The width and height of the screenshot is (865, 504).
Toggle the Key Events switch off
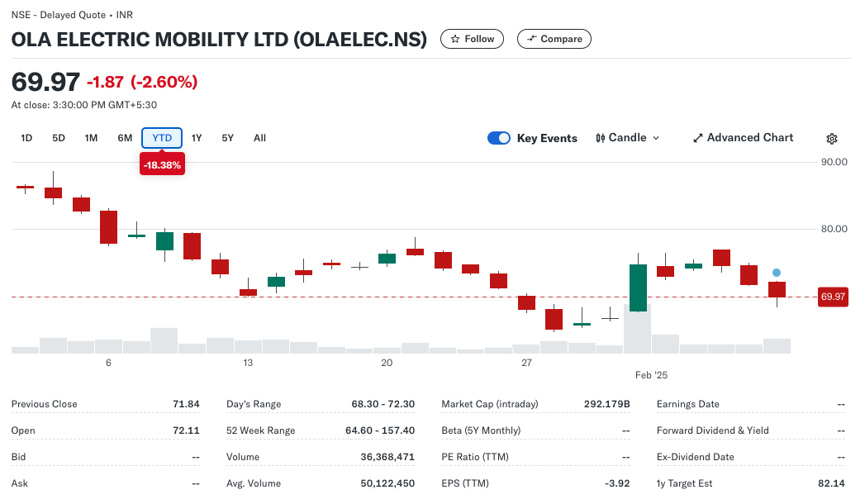[x=499, y=138]
